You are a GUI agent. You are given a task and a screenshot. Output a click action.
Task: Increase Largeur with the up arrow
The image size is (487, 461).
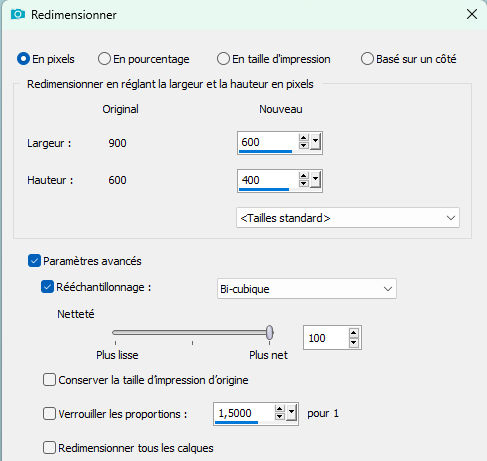pos(303,139)
